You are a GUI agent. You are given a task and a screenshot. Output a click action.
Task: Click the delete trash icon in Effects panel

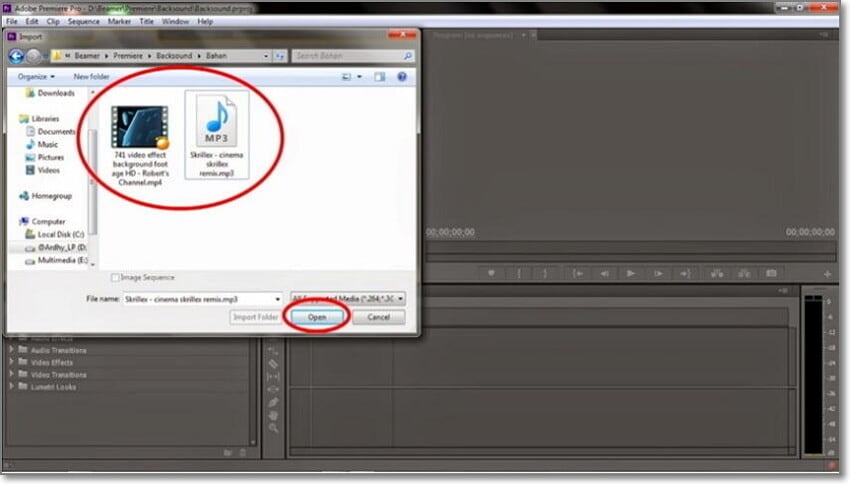click(x=243, y=453)
